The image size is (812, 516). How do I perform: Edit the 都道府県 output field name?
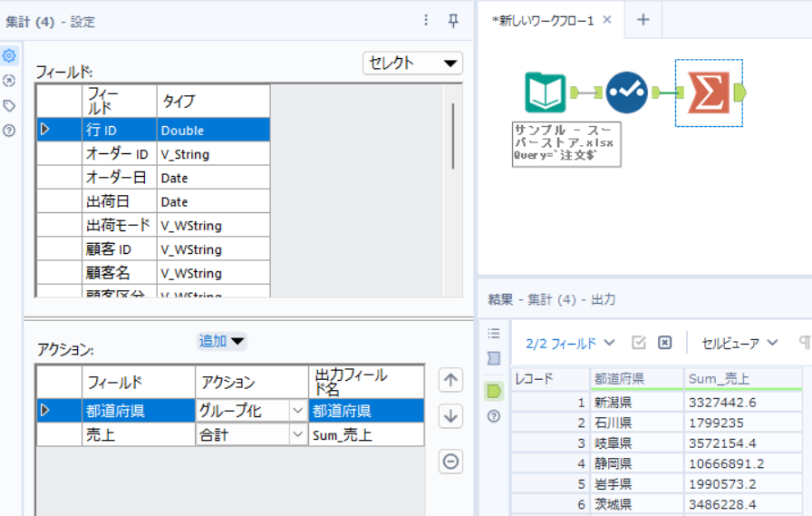(x=366, y=411)
